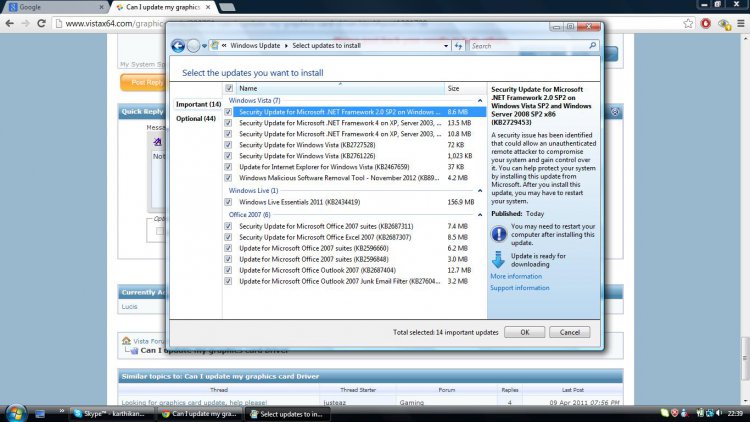Image resolution: width=750 pixels, height=422 pixels.
Task: Switch to Optional (44) updates tab
Action: (196, 119)
